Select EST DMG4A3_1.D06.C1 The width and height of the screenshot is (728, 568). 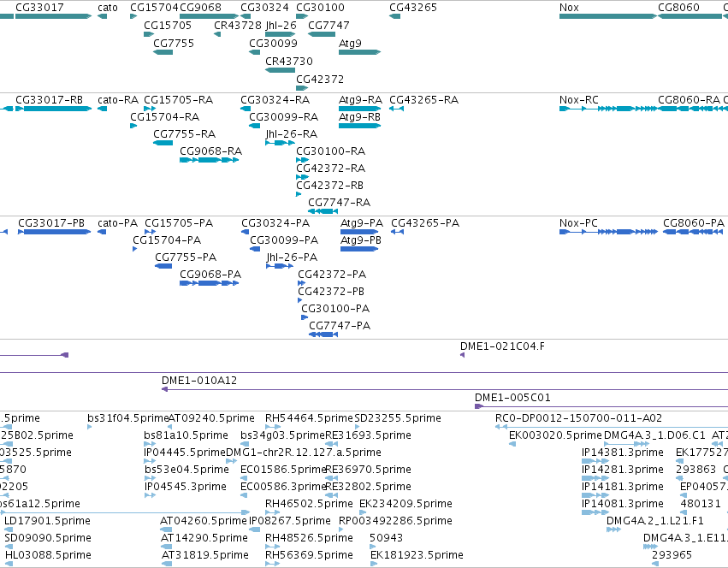(626, 445)
